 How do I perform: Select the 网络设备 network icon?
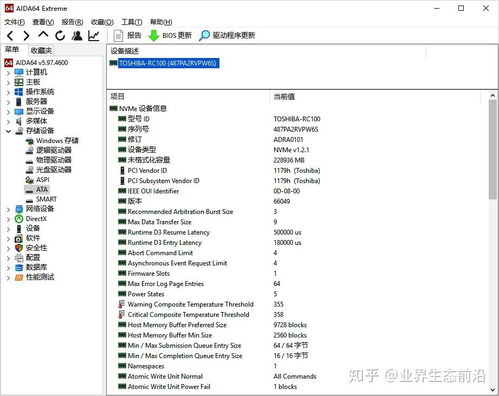(19, 209)
